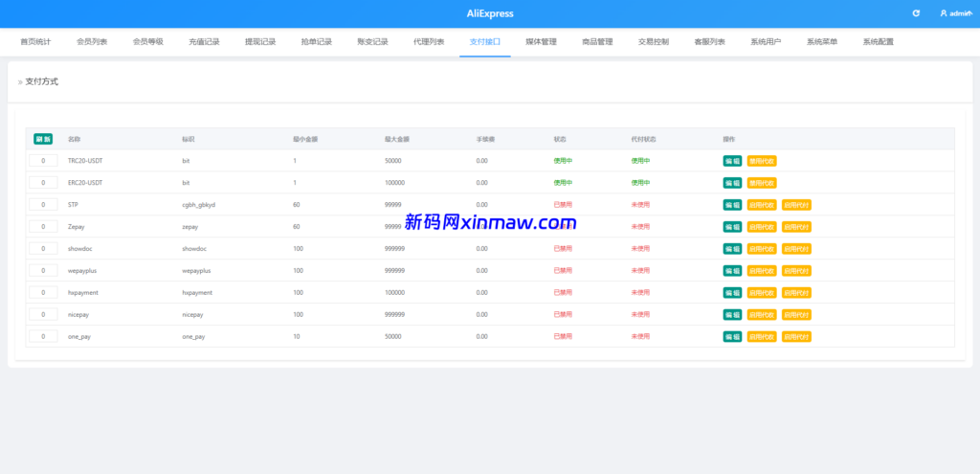980x474 pixels.
Task: Edit the hxpayment payment method
Action: [732, 292]
